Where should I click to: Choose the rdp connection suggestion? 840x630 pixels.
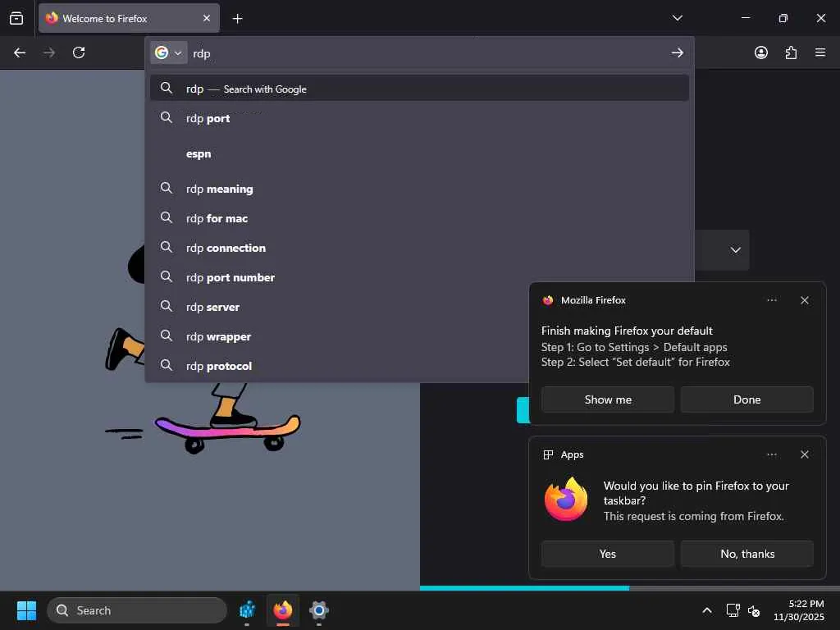(419, 248)
